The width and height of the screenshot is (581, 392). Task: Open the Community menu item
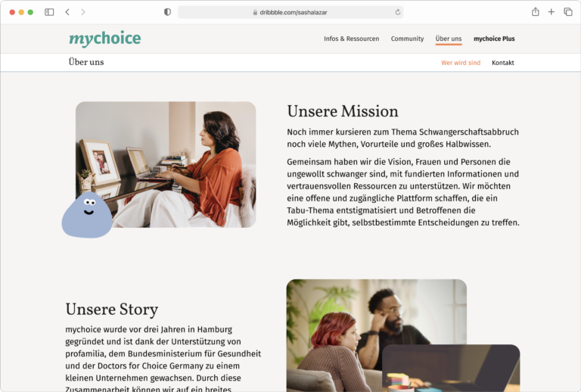point(407,39)
